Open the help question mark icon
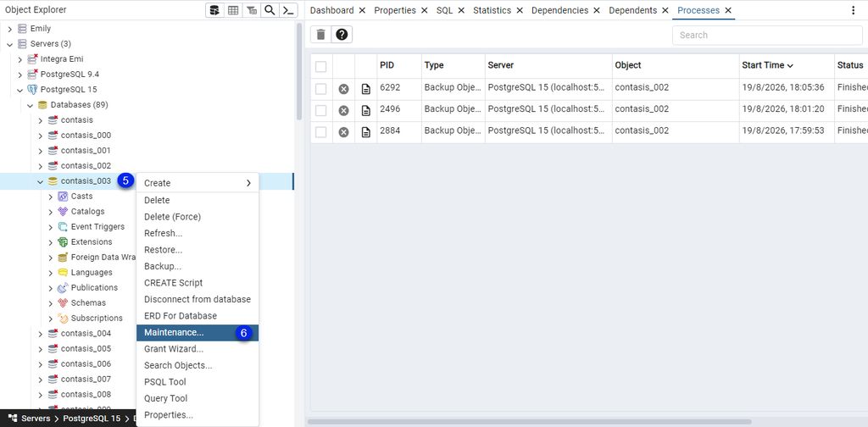 tap(342, 35)
